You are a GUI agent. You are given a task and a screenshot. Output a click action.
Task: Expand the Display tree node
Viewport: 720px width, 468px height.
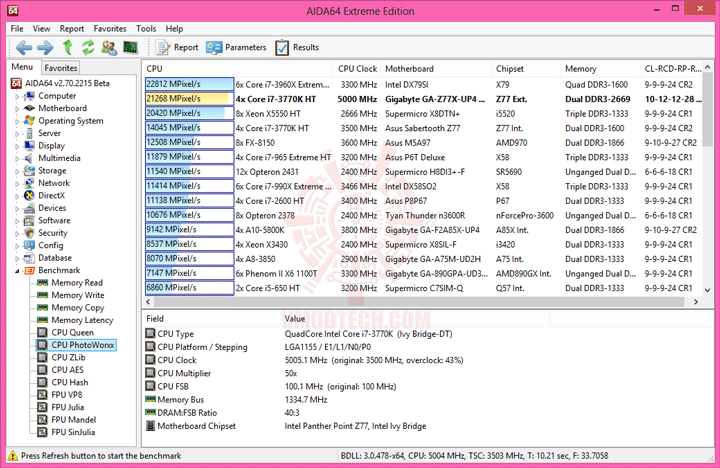(x=17, y=147)
